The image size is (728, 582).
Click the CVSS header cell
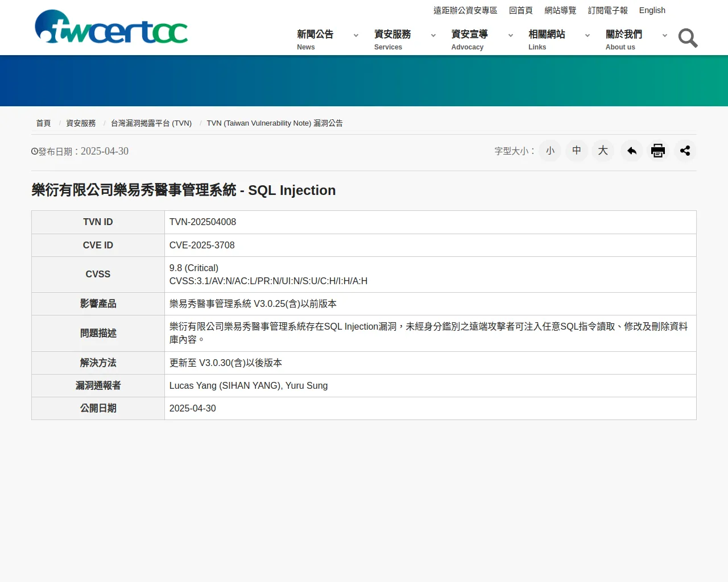(x=98, y=275)
